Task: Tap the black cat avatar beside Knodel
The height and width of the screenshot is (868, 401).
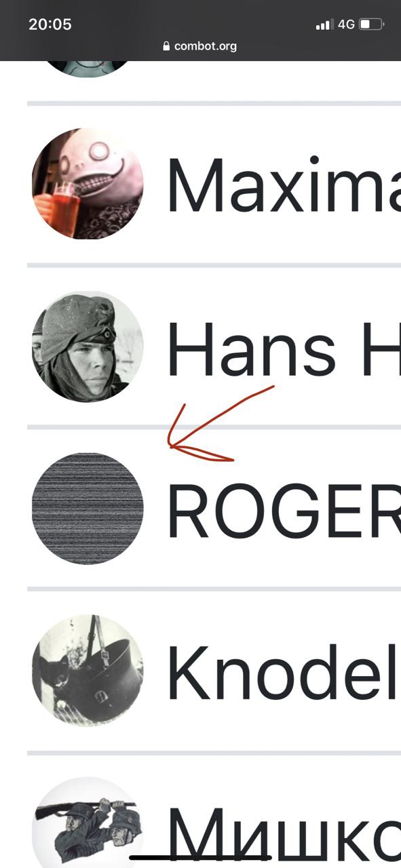Action: point(88,671)
